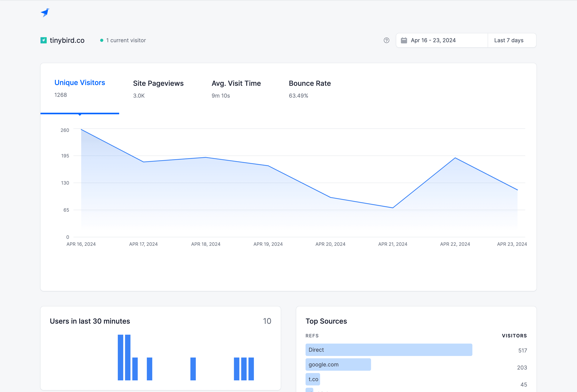This screenshot has width=577, height=392.
Task: Click the tinybird.co domain name
Action: tap(67, 40)
